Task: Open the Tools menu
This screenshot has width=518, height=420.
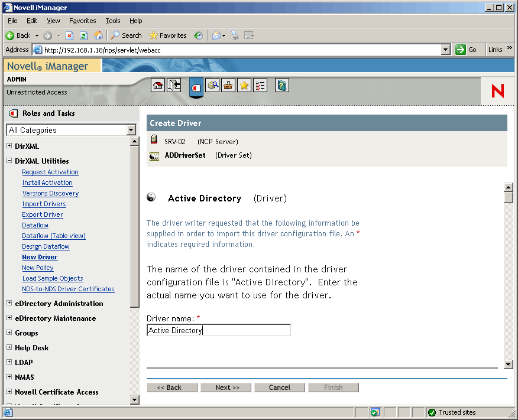Action: (112, 21)
